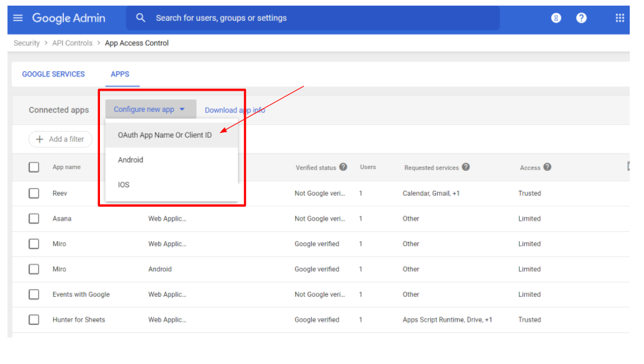Click the Add a filter button
The height and width of the screenshot is (364, 644).
click(60, 139)
